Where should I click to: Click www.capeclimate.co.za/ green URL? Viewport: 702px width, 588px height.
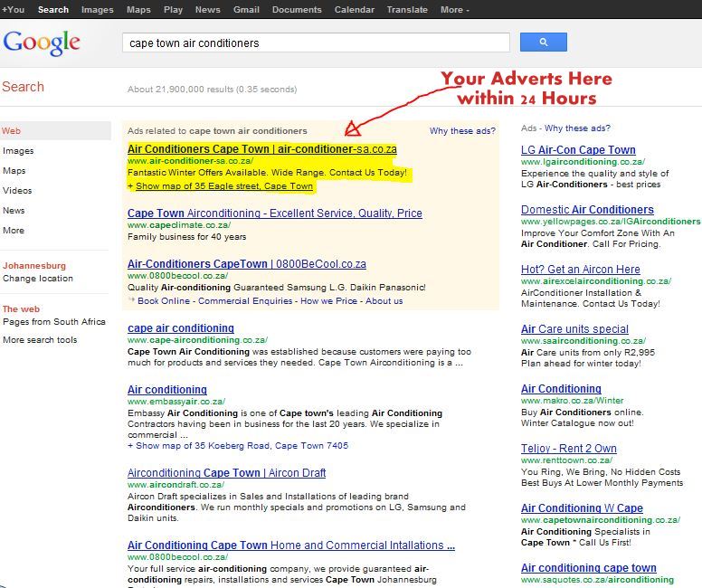(179, 225)
